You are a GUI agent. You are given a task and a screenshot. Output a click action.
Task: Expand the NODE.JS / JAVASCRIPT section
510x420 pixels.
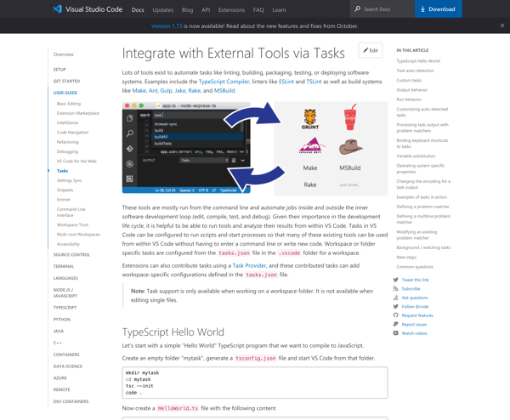[65, 292]
